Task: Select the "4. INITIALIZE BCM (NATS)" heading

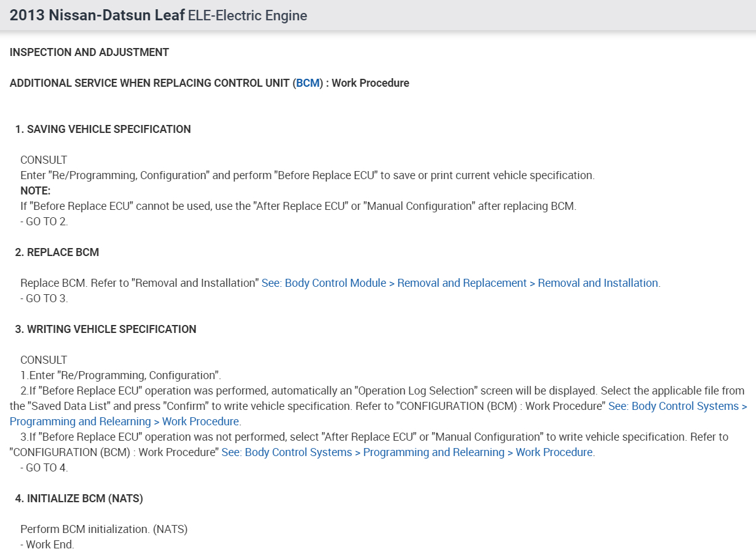Action: (79, 499)
